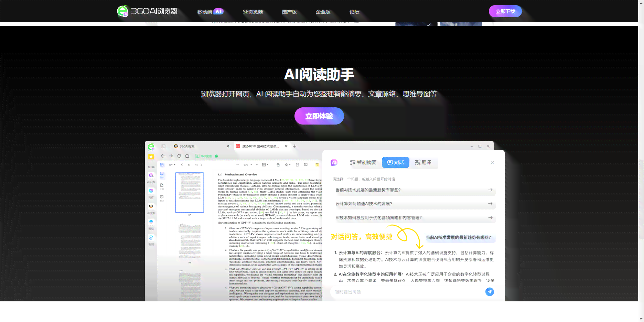Screen dimensions: 644x322
Task: Click the AI工具 sidebar icon
Action: (151, 167)
